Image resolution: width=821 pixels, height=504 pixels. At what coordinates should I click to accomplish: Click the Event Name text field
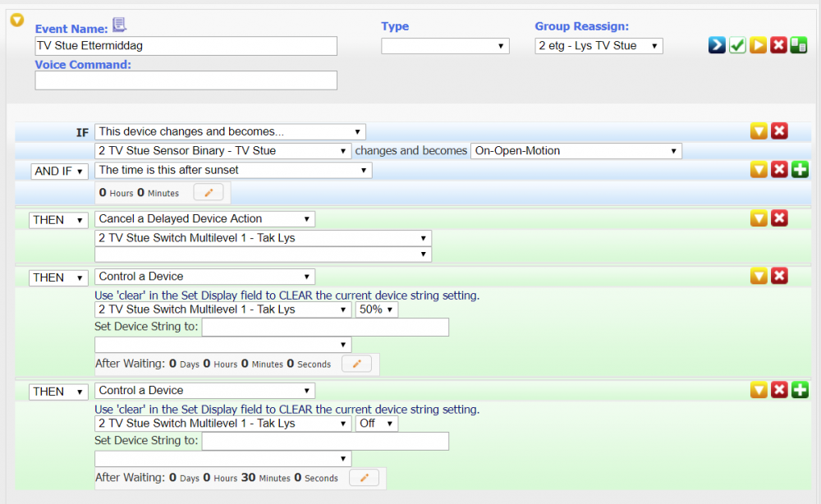click(186, 46)
